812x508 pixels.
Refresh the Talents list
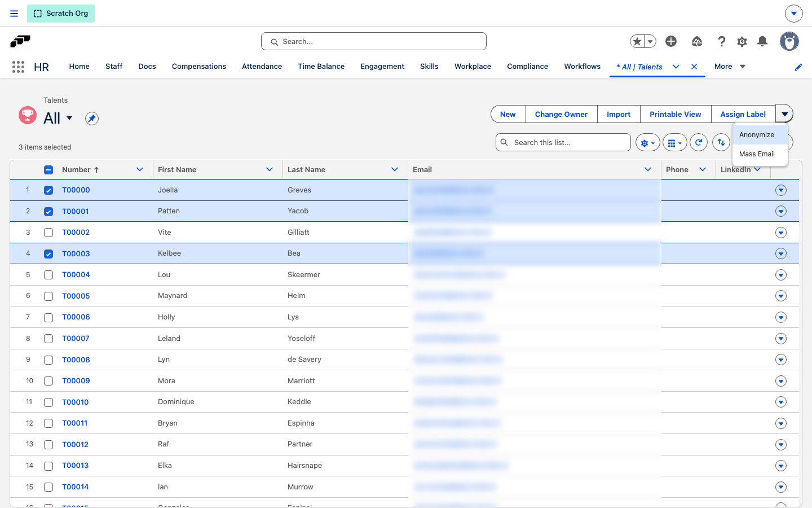[699, 143]
